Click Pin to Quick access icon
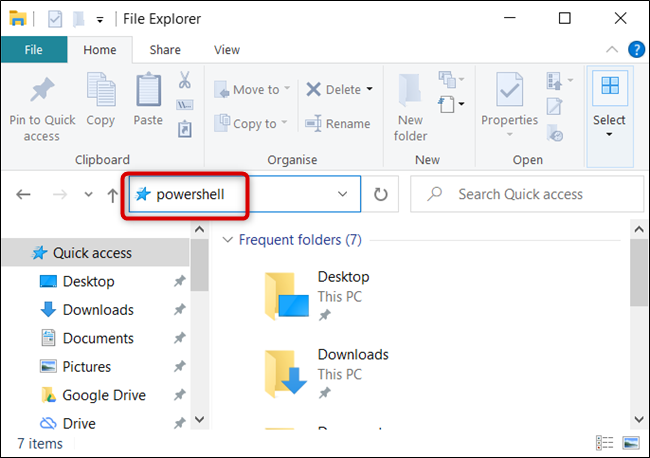The image size is (650, 458). coord(42,89)
